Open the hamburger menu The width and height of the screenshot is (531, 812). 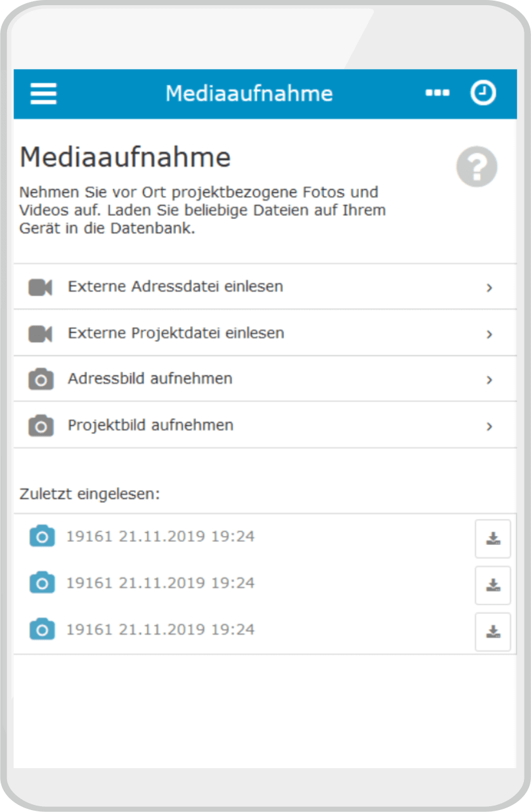point(43,94)
